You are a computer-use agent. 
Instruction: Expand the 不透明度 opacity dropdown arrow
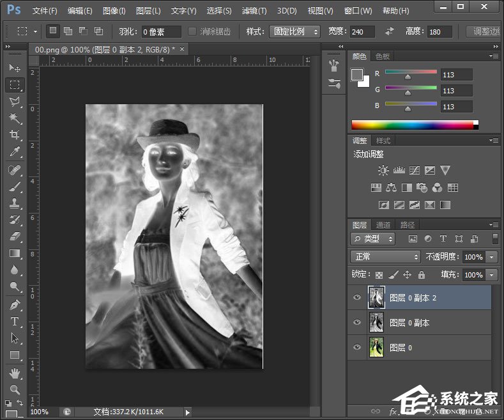point(491,256)
